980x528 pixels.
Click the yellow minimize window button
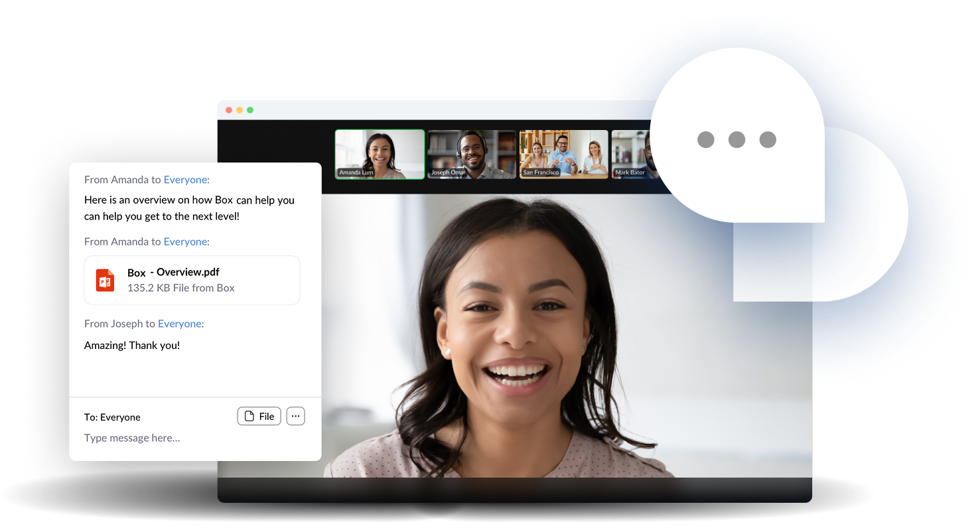click(240, 110)
